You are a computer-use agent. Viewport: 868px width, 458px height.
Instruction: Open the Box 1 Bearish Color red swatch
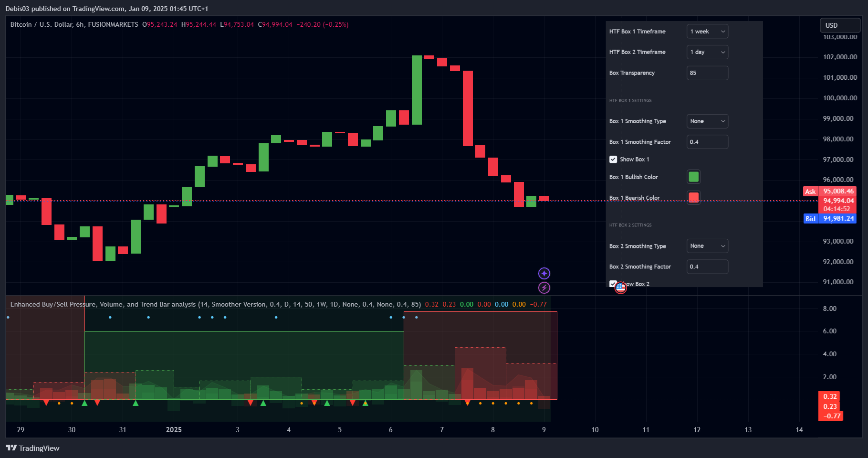[x=694, y=198]
